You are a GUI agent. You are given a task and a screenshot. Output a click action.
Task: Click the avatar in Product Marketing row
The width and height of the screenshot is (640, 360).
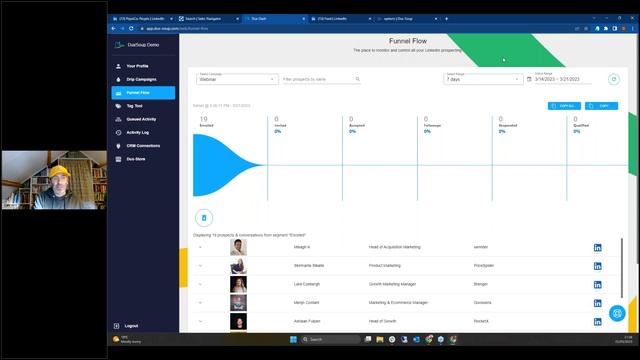tap(238, 266)
